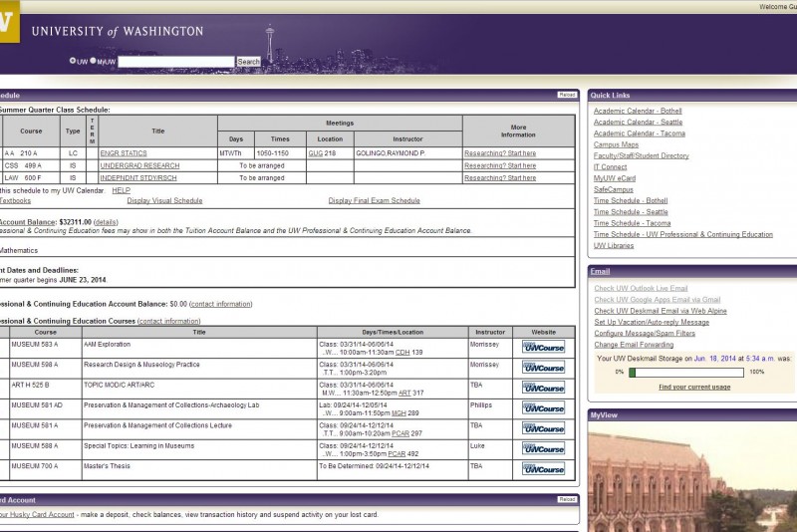The height and width of the screenshot is (532, 797).
Task: Check UW Outlook Live Email
Action: click(x=641, y=288)
